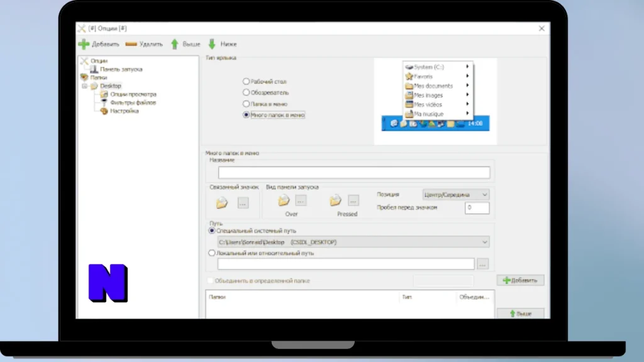644x362 pixels.
Task: Browse for the Pressed state icon
Action: (353, 200)
